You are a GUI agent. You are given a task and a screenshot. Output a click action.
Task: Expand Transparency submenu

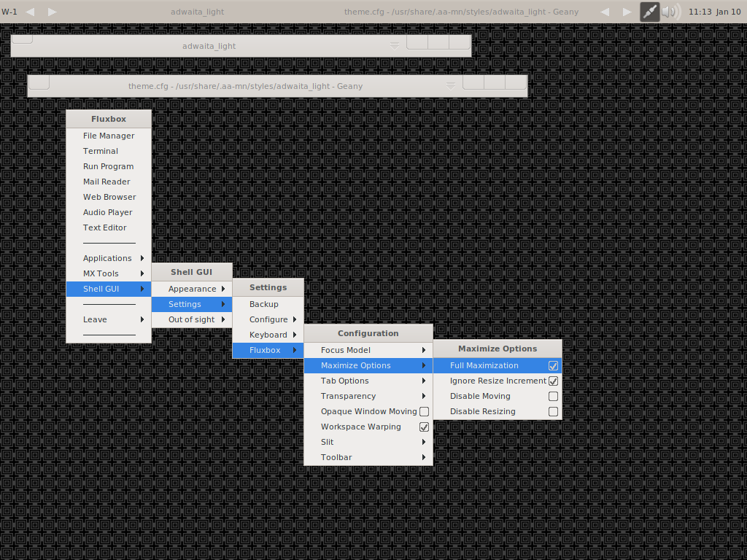coord(368,396)
